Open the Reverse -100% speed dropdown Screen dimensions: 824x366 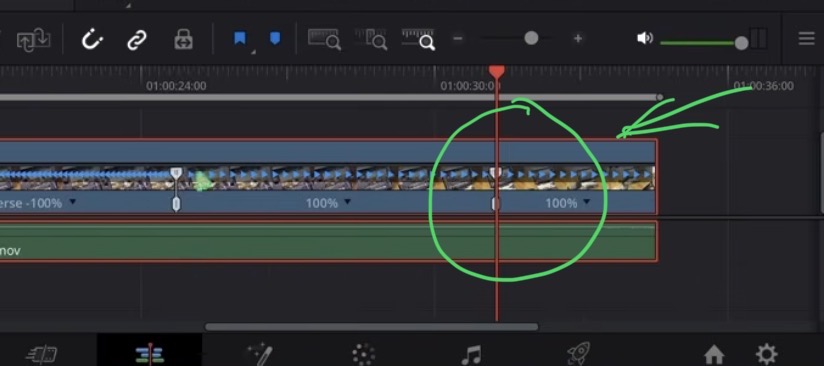73,202
